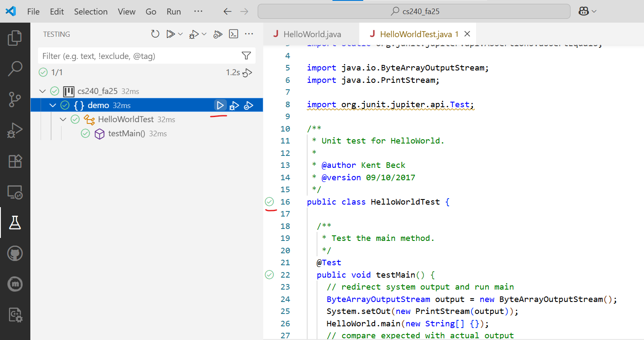Click the 1.2s duration text

pos(233,73)
